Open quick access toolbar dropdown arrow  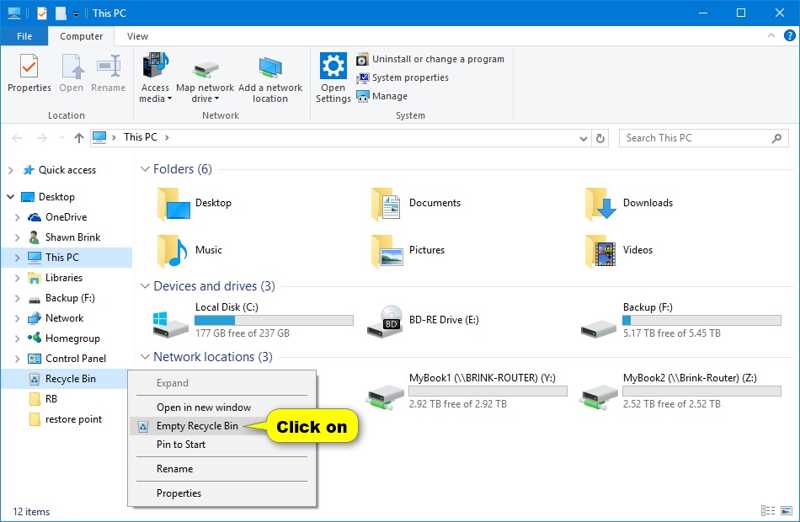[76, 14]
